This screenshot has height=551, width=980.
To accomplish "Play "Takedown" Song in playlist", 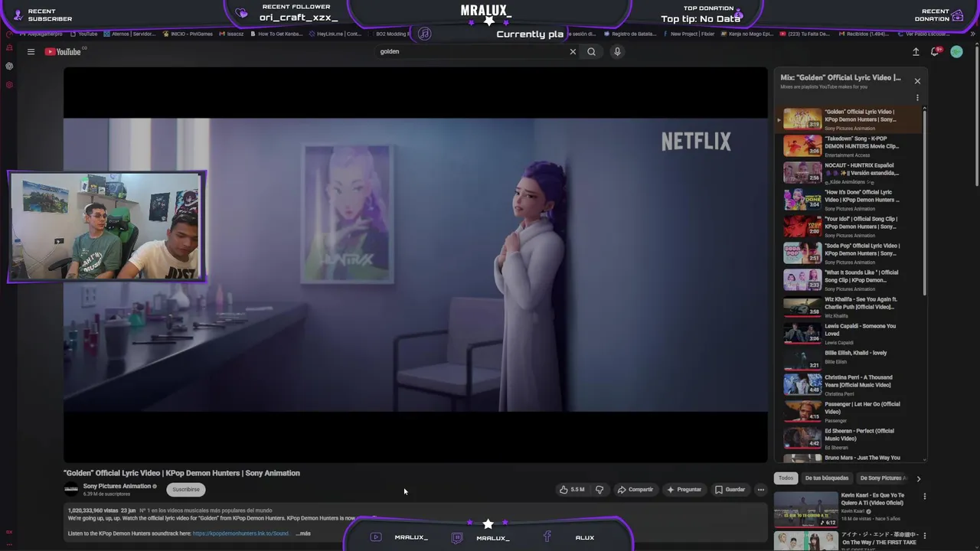I will click(x=849, y=145).
